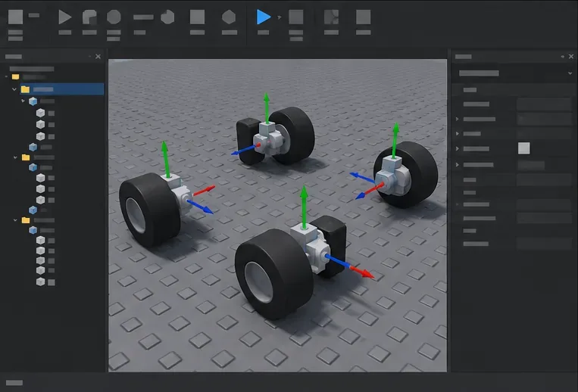The height and width of the screenshot is (392, 578).
Task: Select the large front tire in the viewport
Action: click(275, 274)
